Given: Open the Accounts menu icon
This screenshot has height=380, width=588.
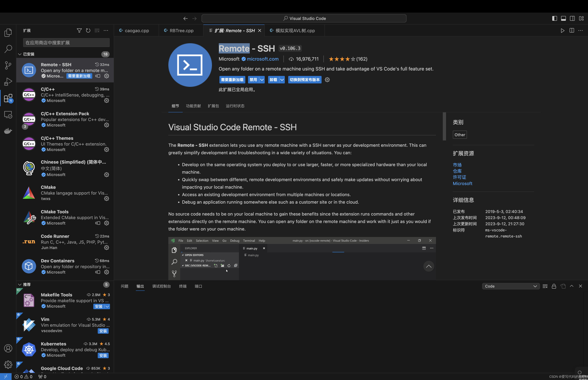Looking at the screenshot, I should 8,348.
